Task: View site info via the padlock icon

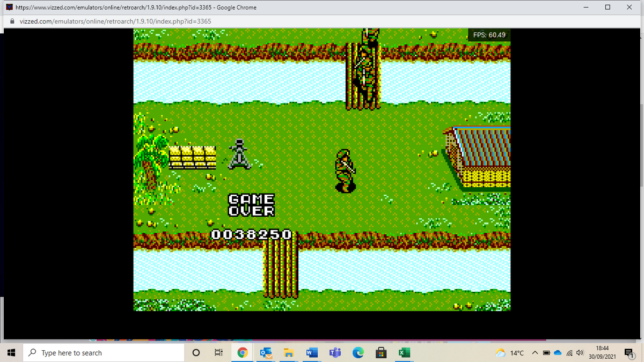Action: (12, 21)
